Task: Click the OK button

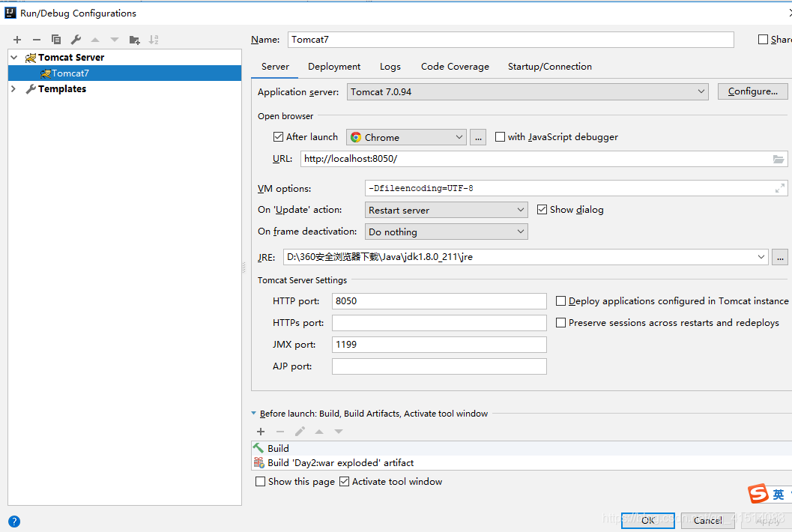Action: [x=648, y=520]
